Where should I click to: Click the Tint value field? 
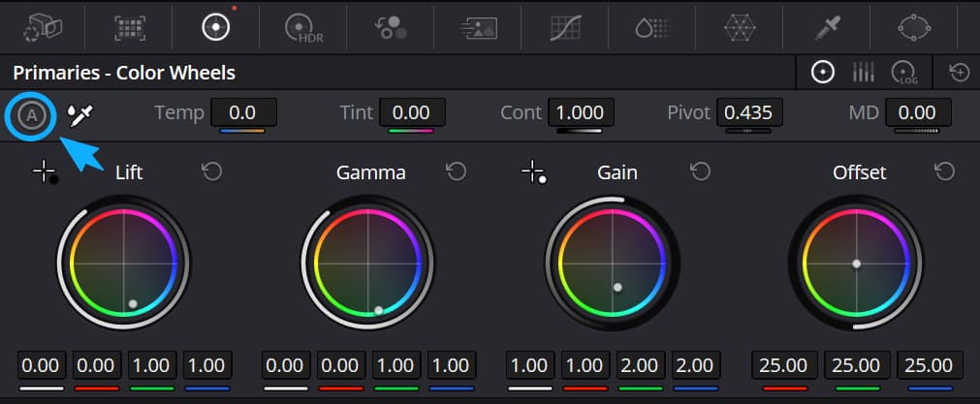[x=412, y=113]
